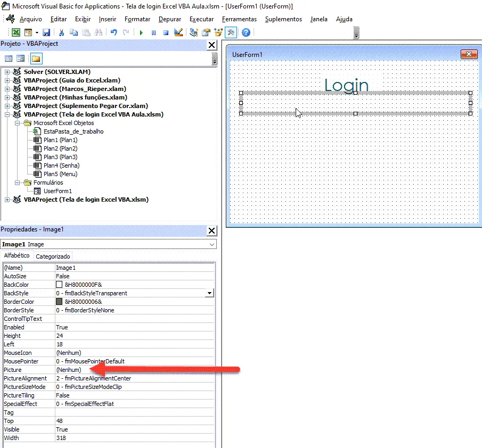Click the View Object icon in Project panel

tap(21, 59)
